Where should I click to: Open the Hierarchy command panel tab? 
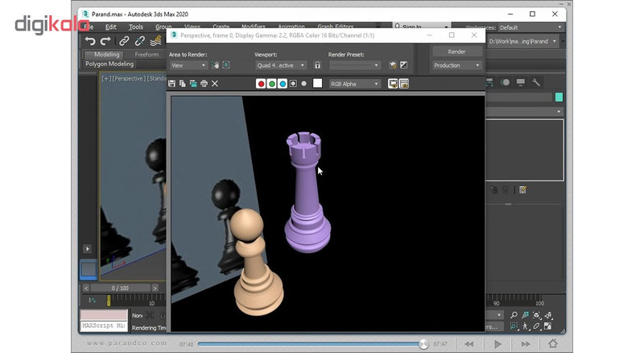pyautogui.click(x=489, y=82)
